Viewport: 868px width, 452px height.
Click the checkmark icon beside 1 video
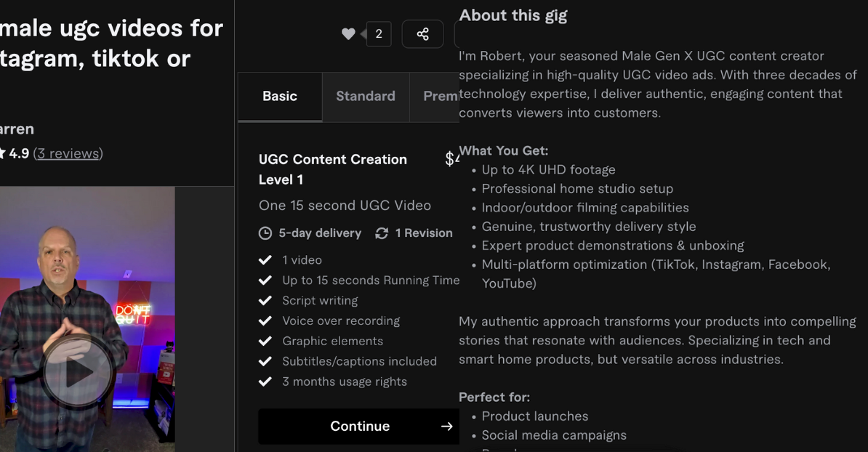coord(265,259)
